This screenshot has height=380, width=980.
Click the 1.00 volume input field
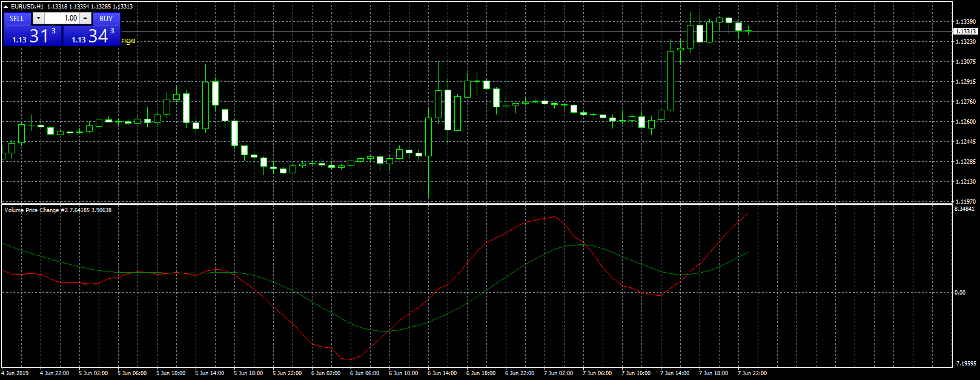point(62,19)
